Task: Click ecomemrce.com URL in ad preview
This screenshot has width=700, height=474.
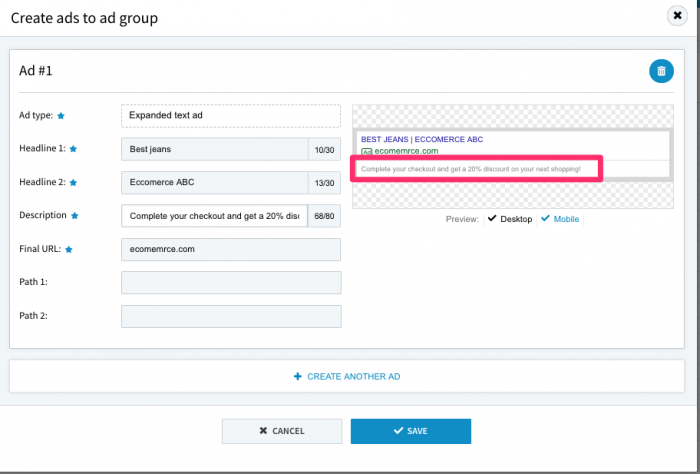Action: tap(406, 151)
